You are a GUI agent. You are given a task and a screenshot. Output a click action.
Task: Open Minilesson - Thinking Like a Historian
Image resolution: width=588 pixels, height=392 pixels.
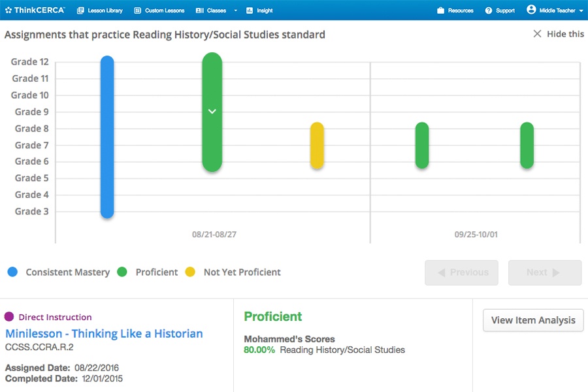[104, 333]
